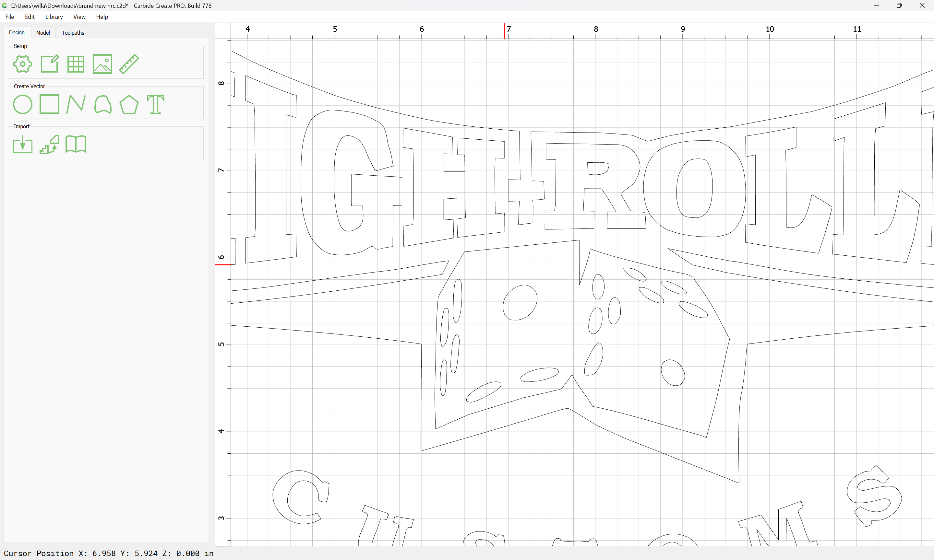Open Job Setup gear icon
The image size is (934, 560).
[23, 64]
